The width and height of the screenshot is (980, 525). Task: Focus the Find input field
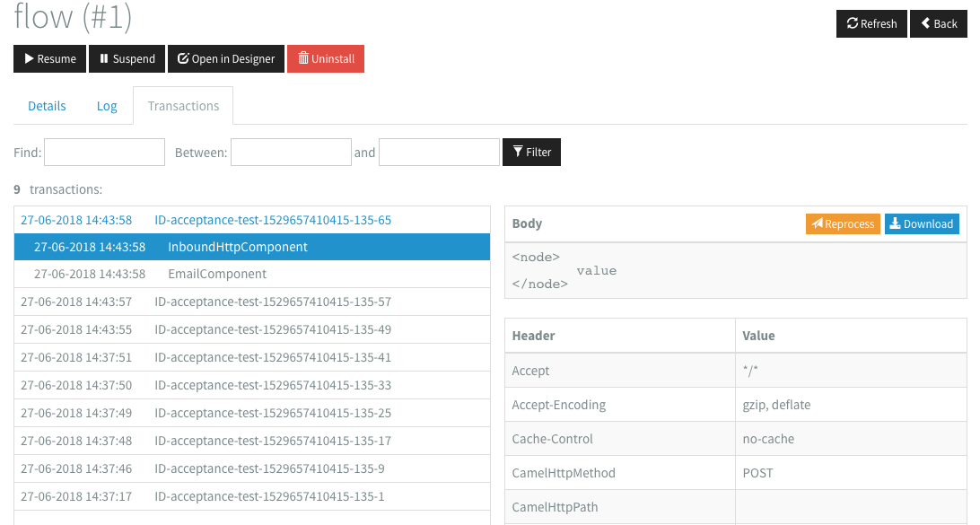coord(104,152)
